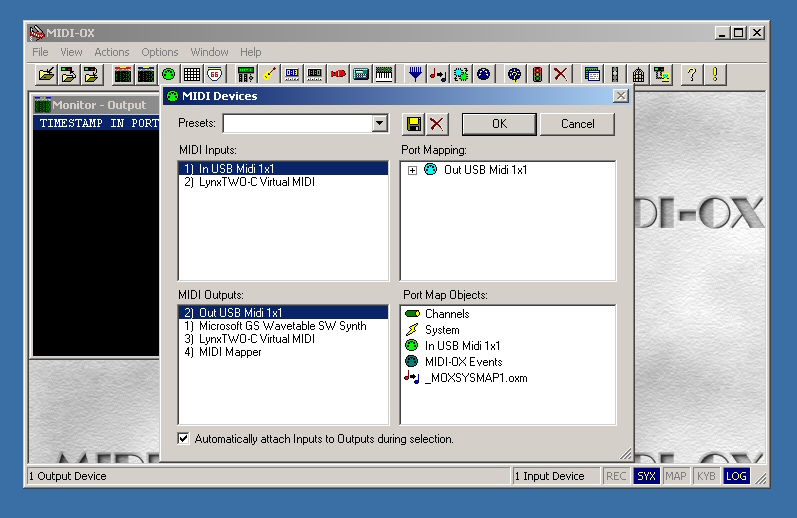Click the network device toolbar icon
This screenshot has height=518, width=797.
click(x=662, y=75)
